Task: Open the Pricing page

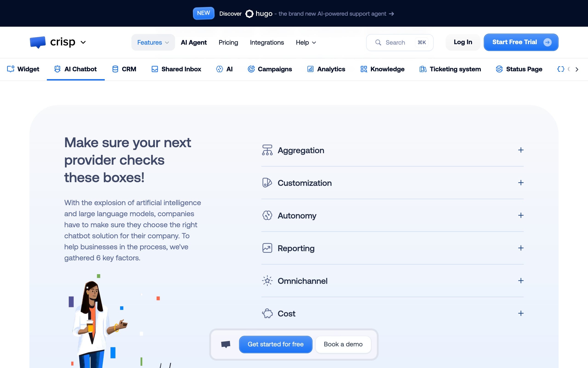Action: click(x=228, y=42)
